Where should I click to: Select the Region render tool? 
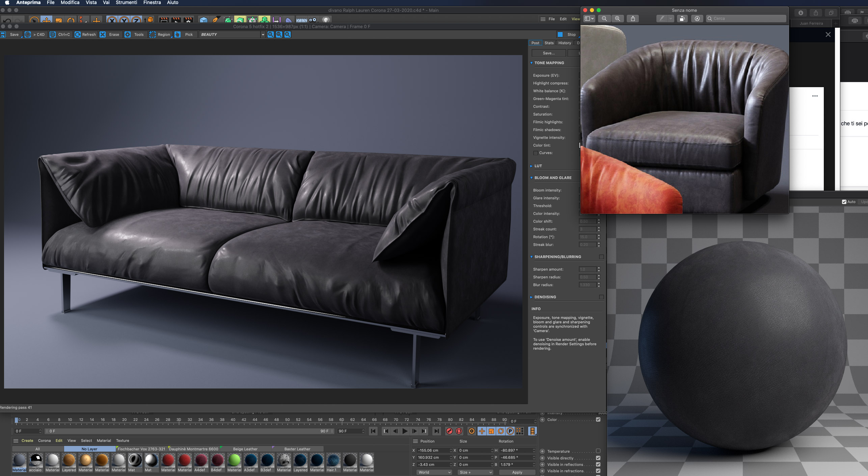pyautogui.click(x=153, y=34)
